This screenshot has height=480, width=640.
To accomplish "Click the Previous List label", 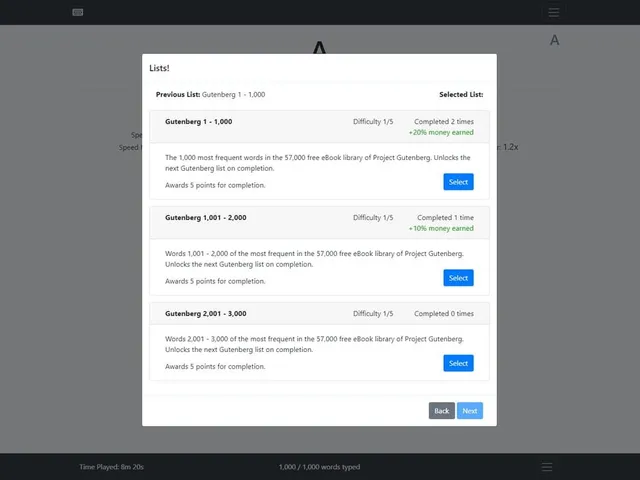I will (178, 94).
